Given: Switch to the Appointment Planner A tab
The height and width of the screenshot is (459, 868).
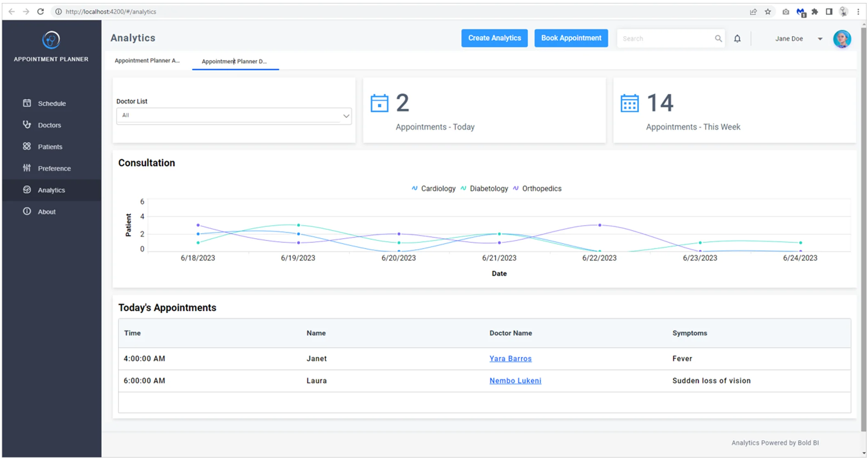Looking at the screenshot, I should pyautogui.click(x=147, y=60).
